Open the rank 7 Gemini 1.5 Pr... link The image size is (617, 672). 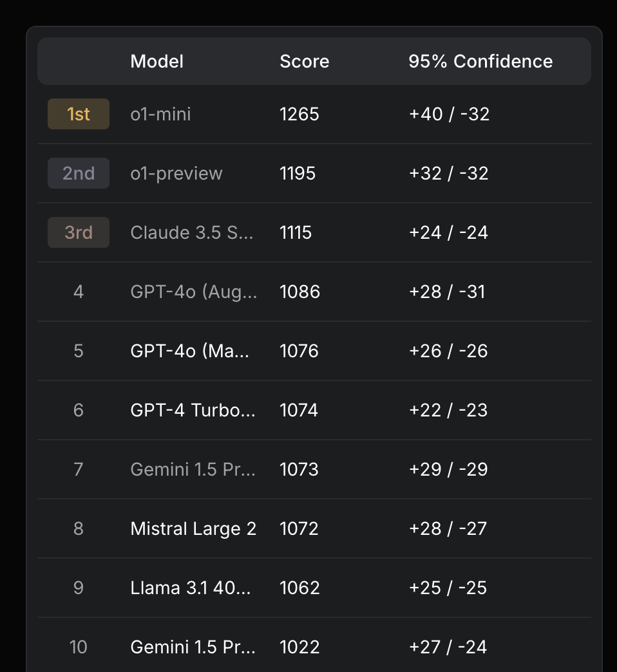(x=193, y=469)
